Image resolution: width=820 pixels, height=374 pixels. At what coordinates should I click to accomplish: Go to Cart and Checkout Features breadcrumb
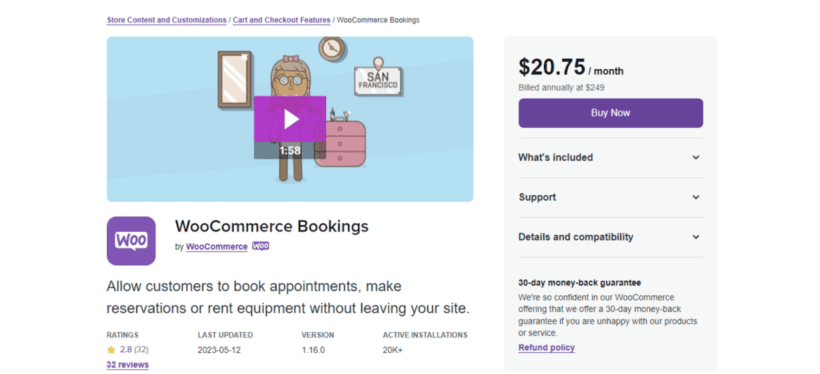[281, 20]
